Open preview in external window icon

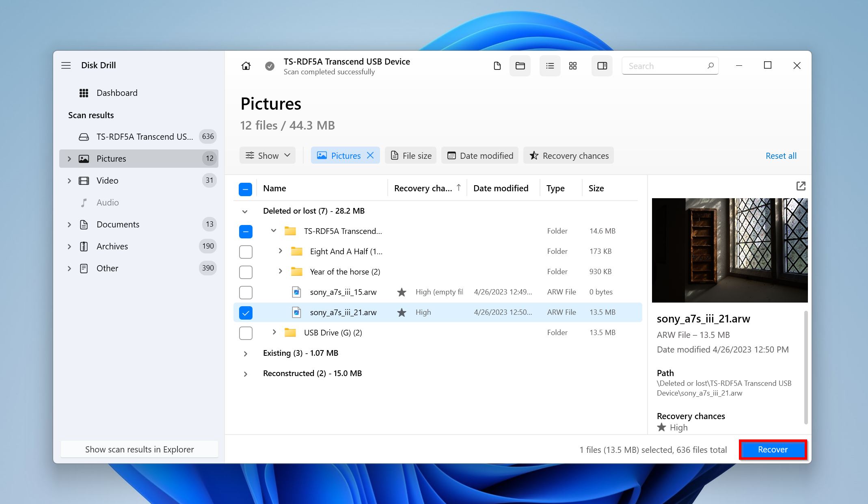[x=801, y=186]
